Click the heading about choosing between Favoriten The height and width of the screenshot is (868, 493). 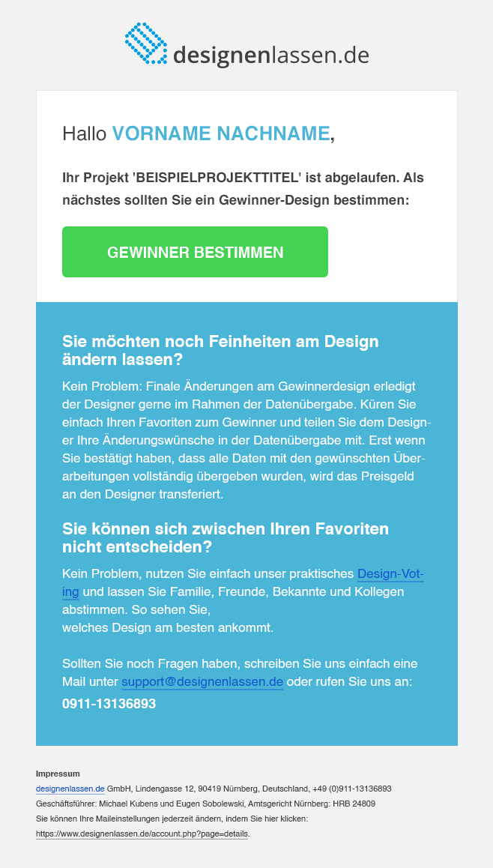point(226,538)
